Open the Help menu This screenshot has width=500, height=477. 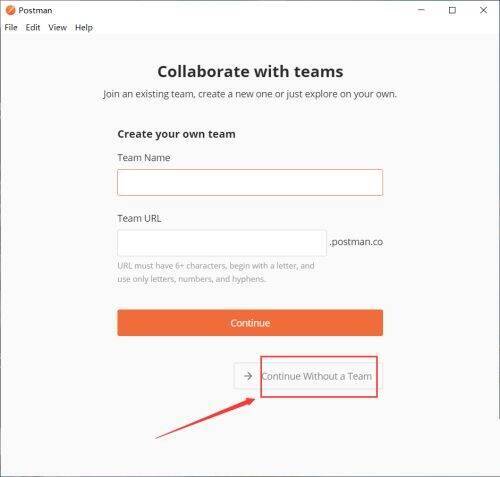(84, 28)
